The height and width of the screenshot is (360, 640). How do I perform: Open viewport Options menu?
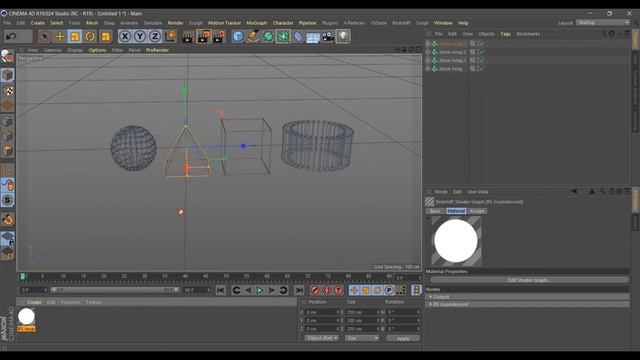97,50
